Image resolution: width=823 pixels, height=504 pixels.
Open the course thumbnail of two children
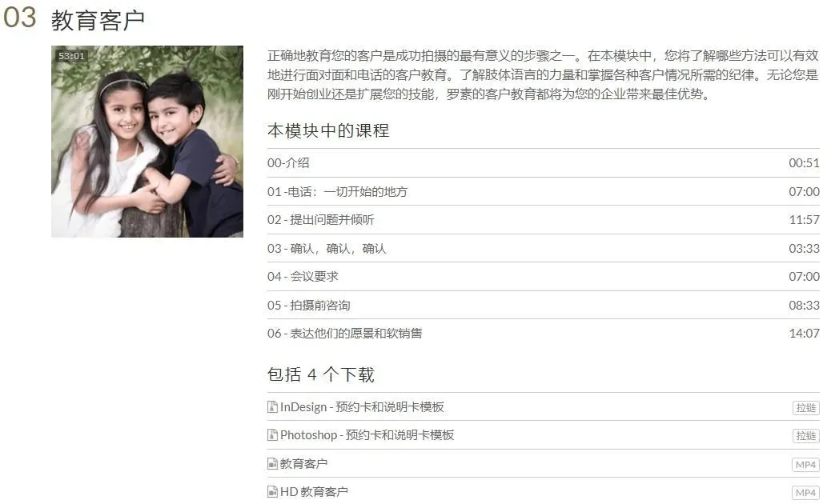click(147, 142)
